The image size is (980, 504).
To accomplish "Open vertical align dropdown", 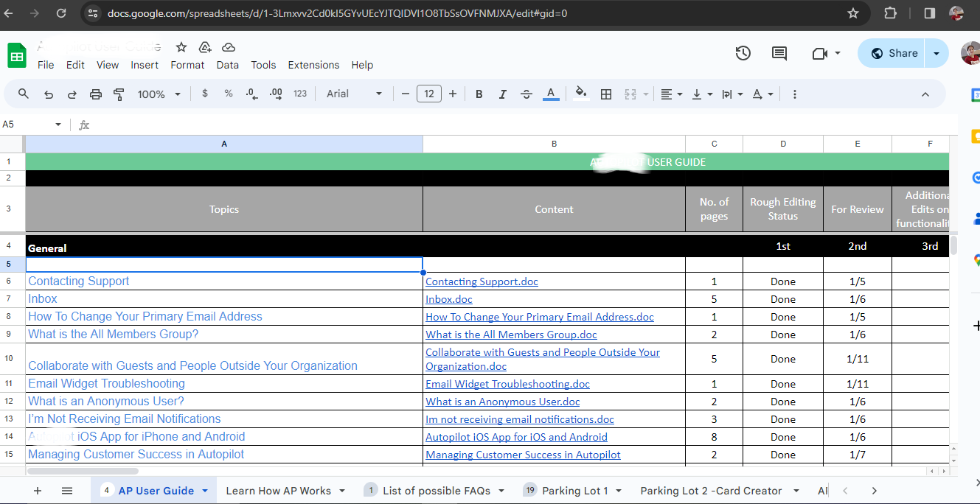I will coord(702,94).
